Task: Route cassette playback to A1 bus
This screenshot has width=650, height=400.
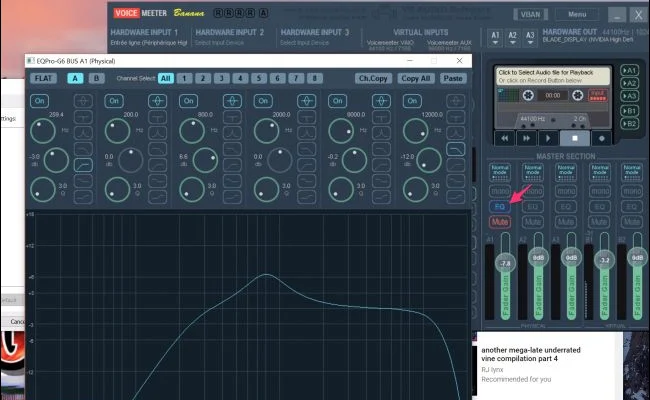Action: pyautogui.click(x=629, y=70)
